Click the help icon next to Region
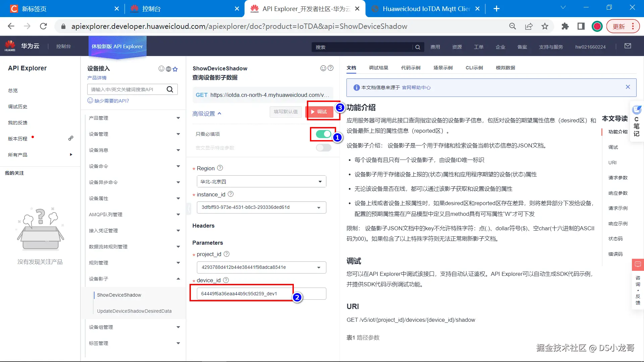Viewport: 644px width, 362px height. [x=220, y=168]
